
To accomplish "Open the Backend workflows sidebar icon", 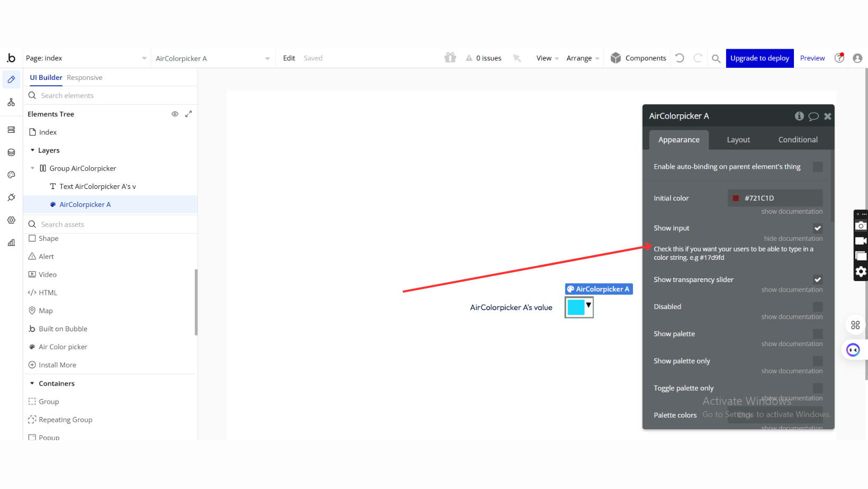I will [11, 130].
